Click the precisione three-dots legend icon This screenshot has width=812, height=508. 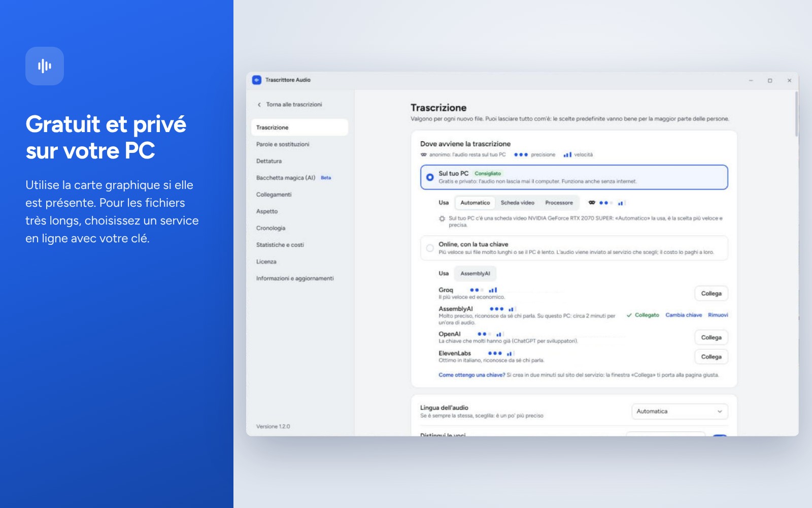tap(521, 154)
